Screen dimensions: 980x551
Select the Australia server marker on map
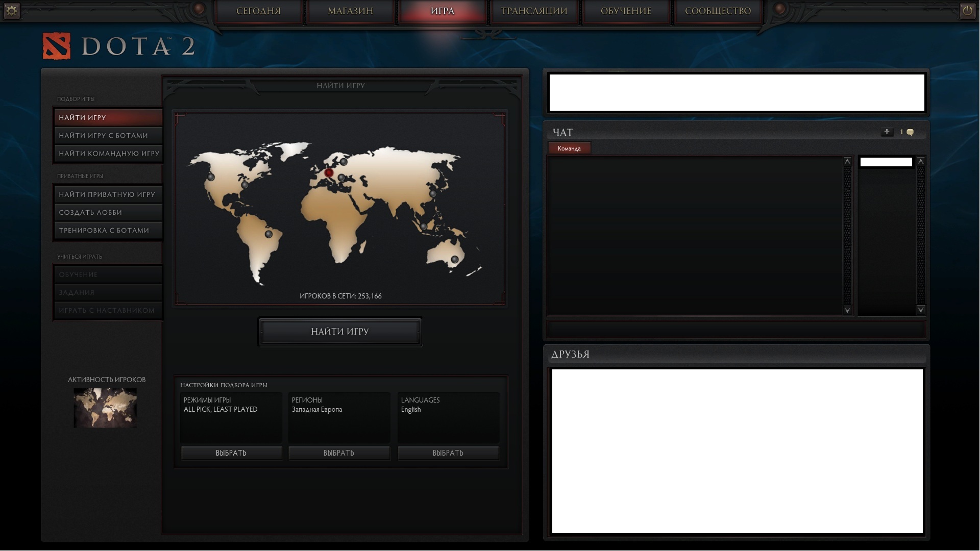(x=454, y=259)
